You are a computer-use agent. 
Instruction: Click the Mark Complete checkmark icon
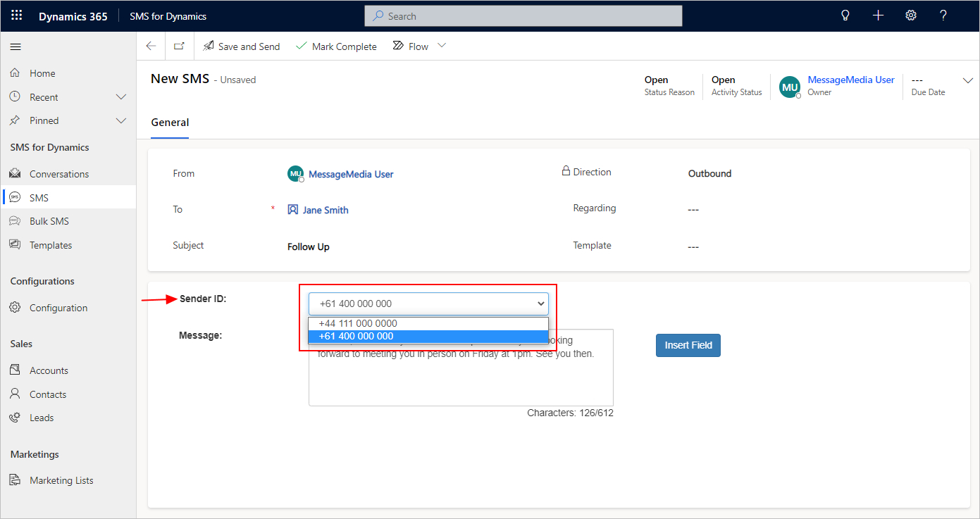point(302,46)
